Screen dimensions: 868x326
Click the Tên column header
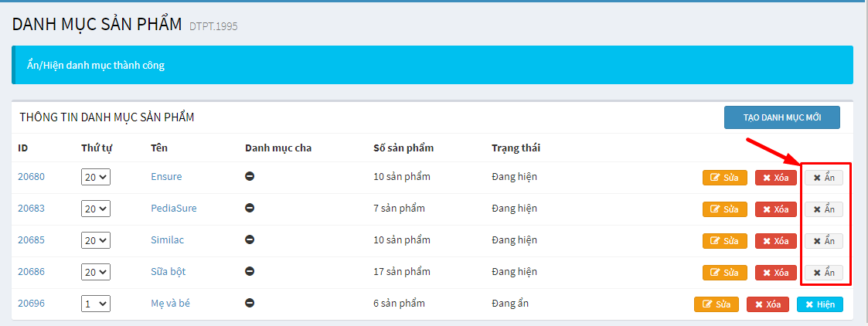pos(159,148)
